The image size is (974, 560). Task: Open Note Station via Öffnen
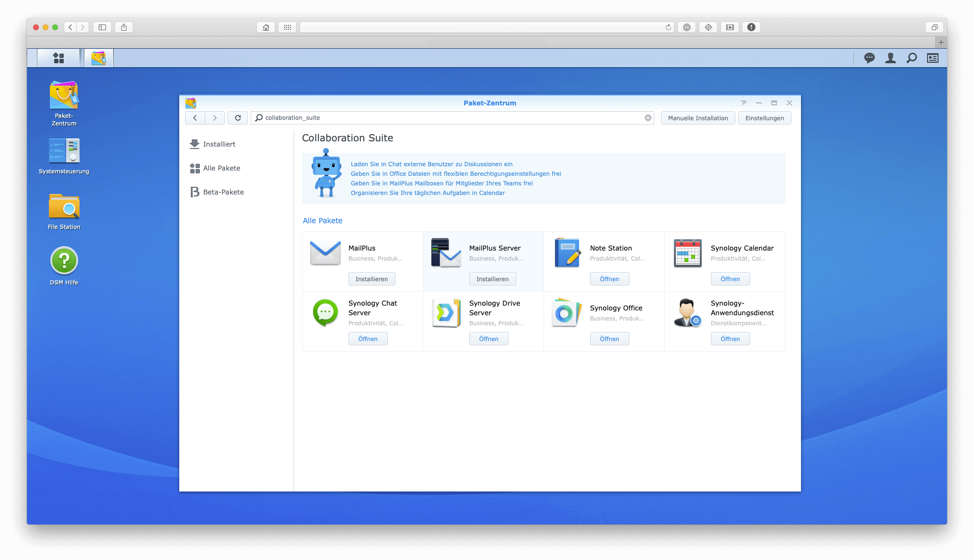tap(609, 279)
